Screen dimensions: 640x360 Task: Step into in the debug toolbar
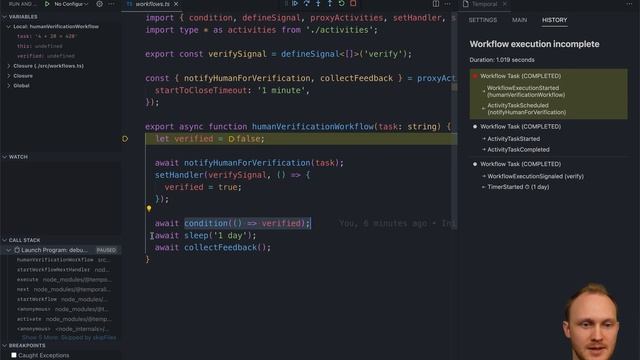click(318, 3)
